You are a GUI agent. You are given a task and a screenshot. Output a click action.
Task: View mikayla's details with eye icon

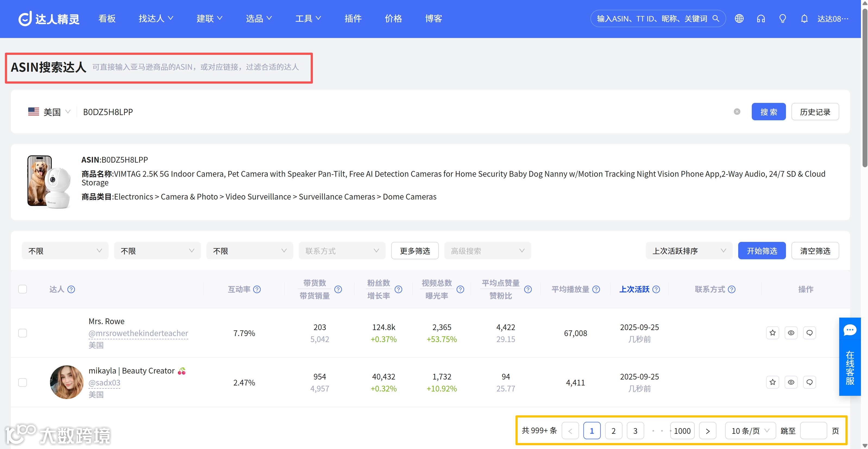(791, 382)
